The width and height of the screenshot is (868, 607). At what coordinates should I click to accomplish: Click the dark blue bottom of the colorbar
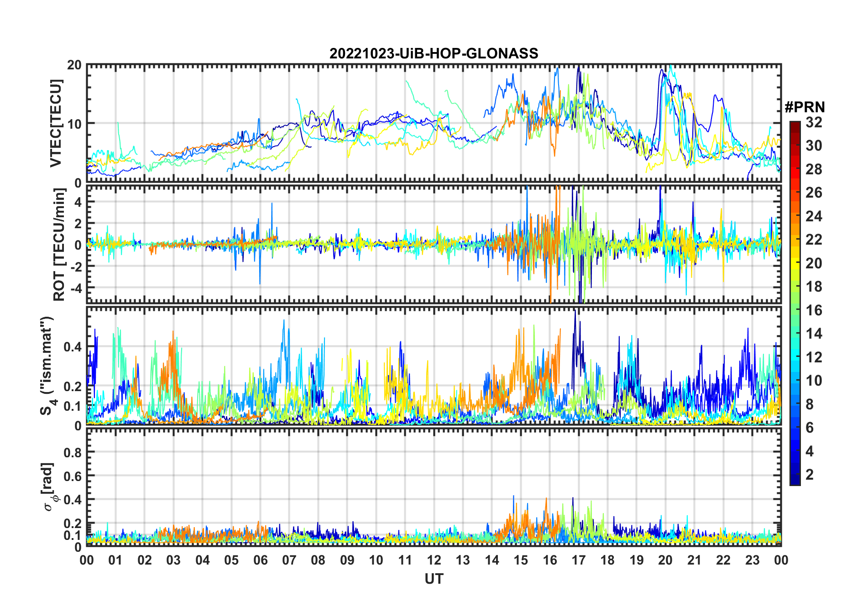795,480
